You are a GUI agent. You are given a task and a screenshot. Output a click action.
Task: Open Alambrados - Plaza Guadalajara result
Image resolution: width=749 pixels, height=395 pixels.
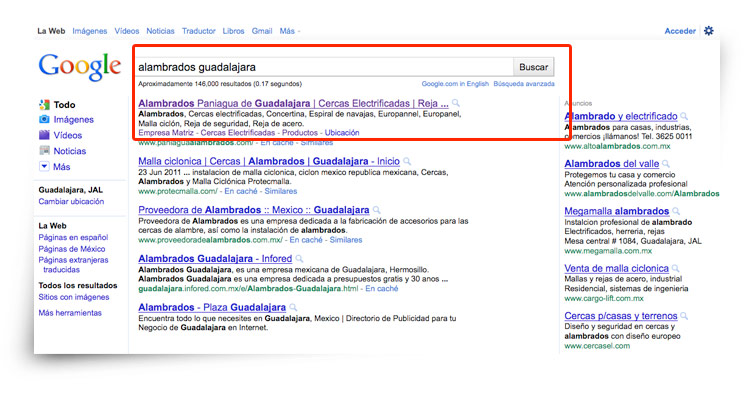[x=212, y=308]
